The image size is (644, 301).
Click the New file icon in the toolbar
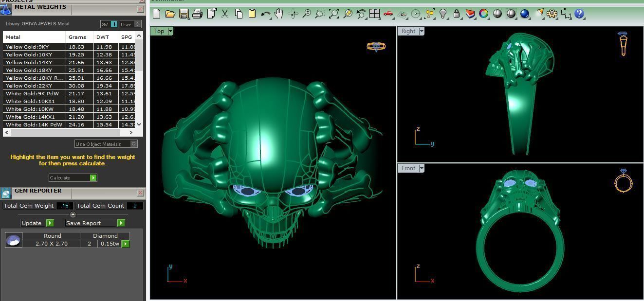pyautogui.click(x=156, y=14)
